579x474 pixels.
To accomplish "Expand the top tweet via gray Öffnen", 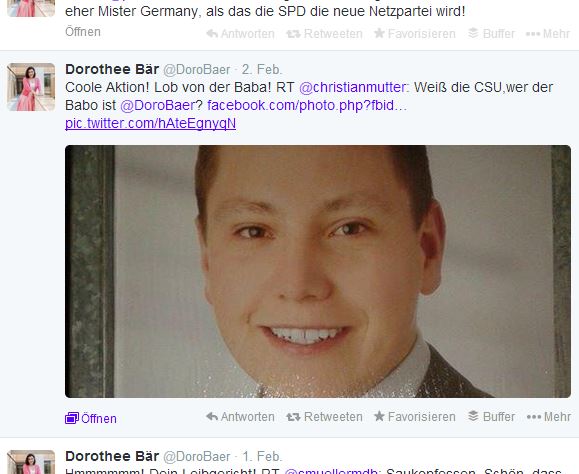I will pyautogui.click(x=83, y=32).
